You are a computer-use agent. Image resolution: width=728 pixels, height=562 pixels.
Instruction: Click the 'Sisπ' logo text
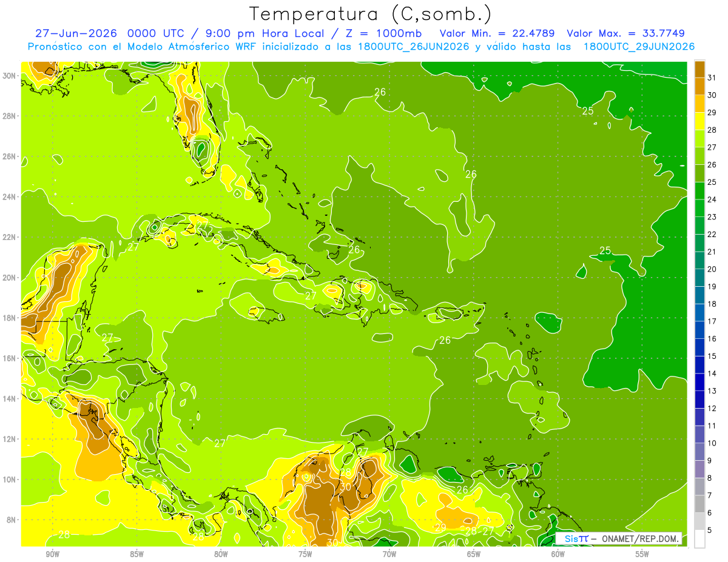click(x=576, y=538)
